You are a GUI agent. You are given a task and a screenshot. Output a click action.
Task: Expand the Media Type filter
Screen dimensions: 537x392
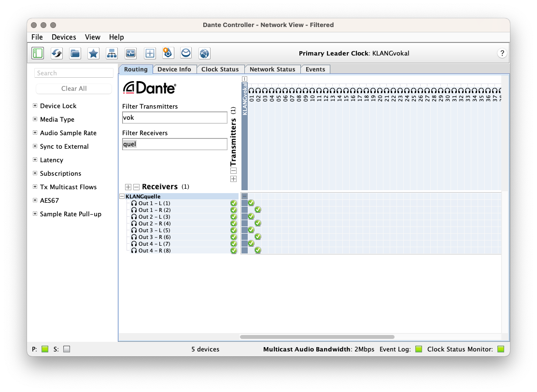35,119
